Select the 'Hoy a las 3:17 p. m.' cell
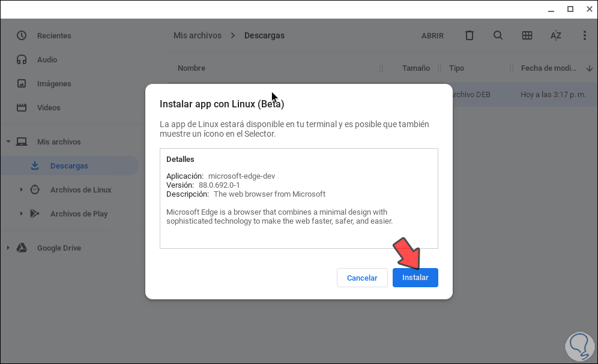This screenshot has height=364, width=598. [553, 94]
